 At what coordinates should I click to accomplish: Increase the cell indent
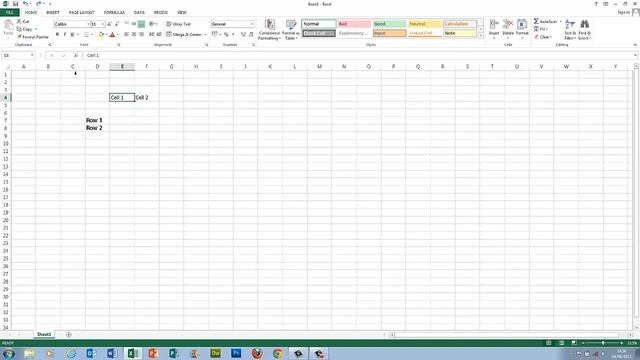coord(159,35)
